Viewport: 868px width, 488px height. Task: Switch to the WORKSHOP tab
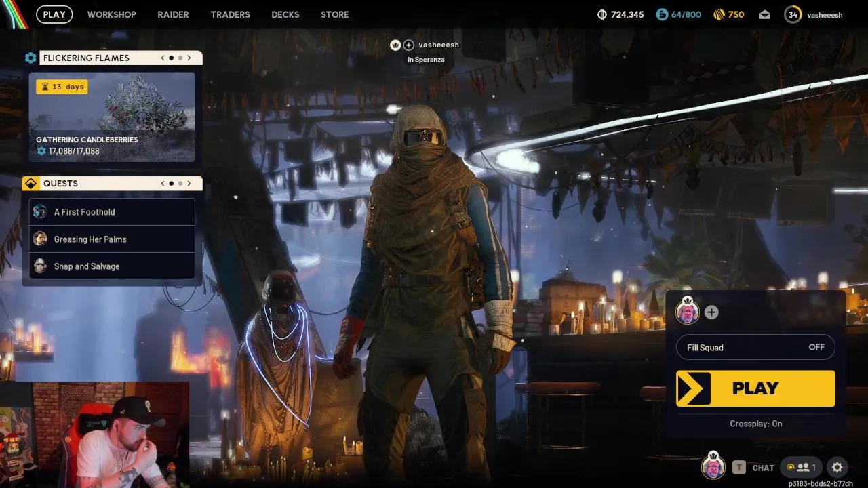coord(111,14)
